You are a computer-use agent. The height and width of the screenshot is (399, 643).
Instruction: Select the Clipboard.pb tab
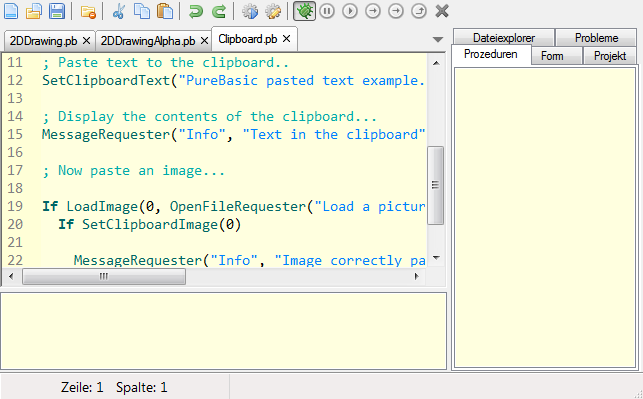248,39
